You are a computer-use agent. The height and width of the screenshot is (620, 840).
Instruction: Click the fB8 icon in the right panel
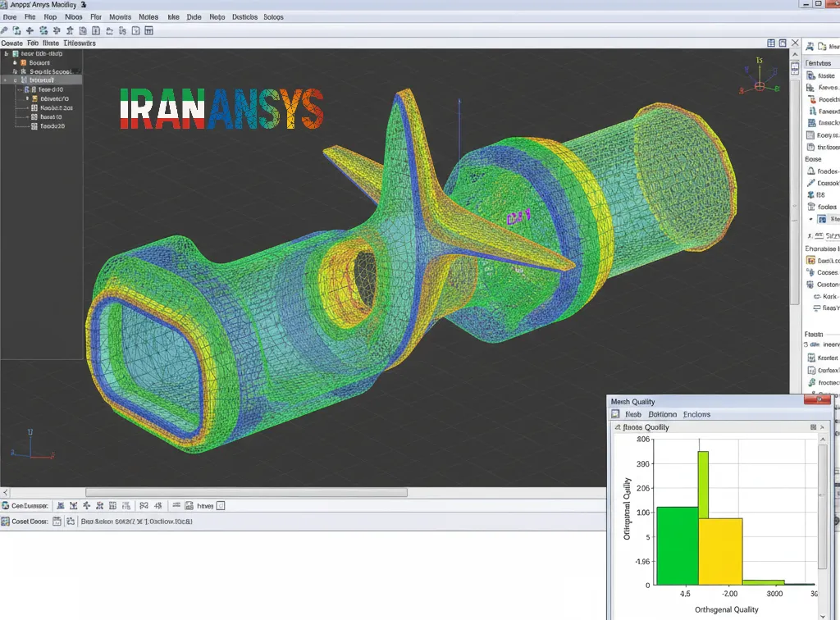pos(810,195)
